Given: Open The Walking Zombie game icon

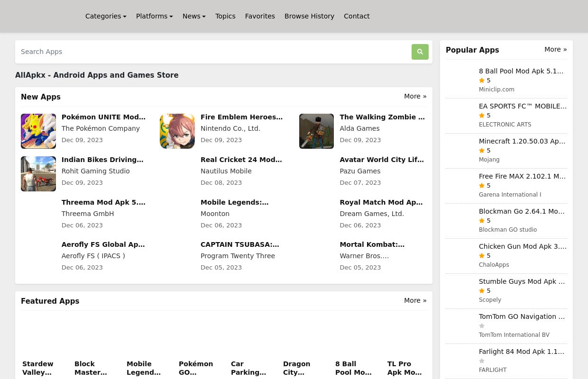Looking at the screenshot, I should point(316,131).
